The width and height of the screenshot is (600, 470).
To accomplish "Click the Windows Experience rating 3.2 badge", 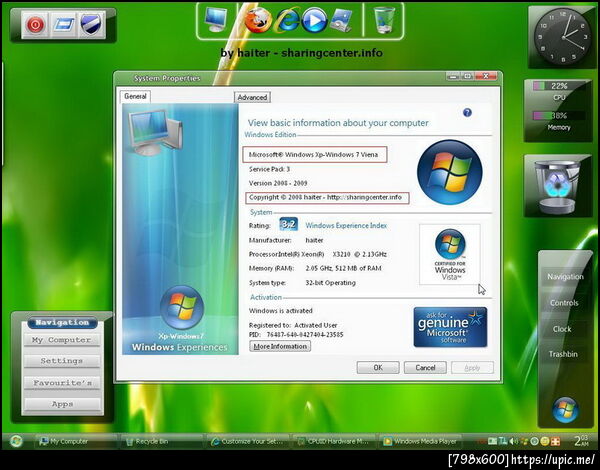I will point(289,225).
